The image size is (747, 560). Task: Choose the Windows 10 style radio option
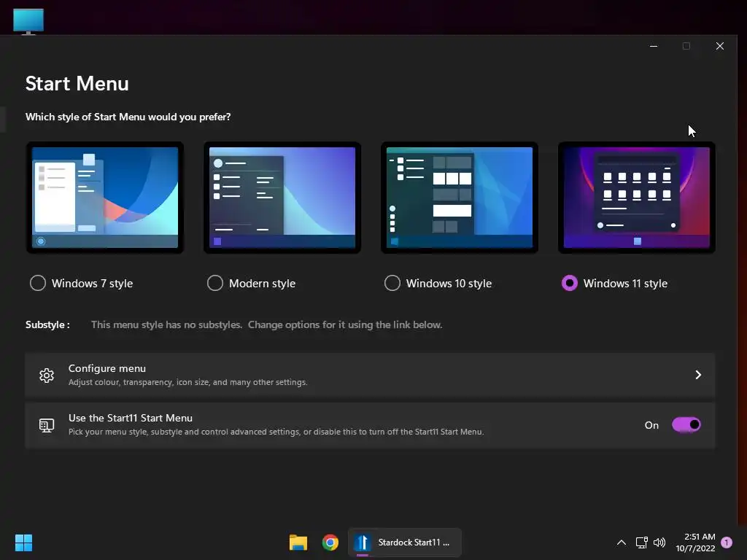[x=392, y=283]
